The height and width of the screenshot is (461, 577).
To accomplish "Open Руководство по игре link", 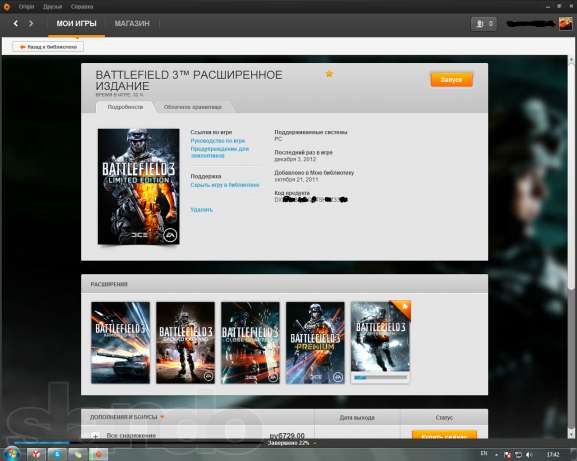I will click(217, 141).
